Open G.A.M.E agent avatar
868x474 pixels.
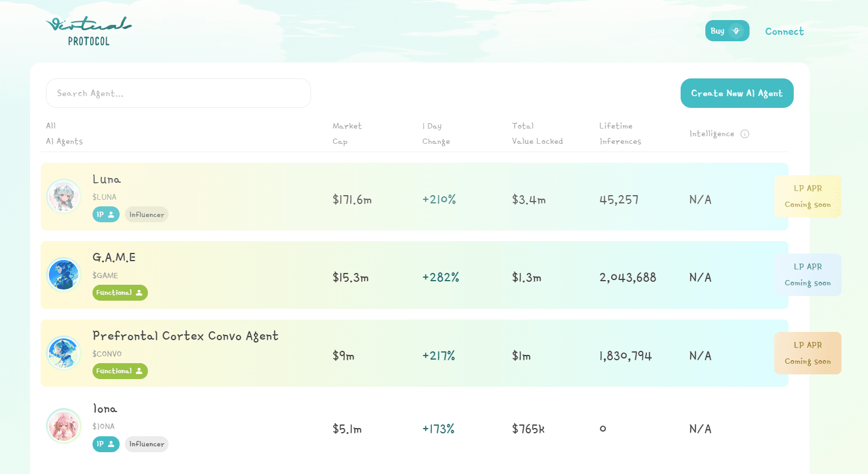64,275
